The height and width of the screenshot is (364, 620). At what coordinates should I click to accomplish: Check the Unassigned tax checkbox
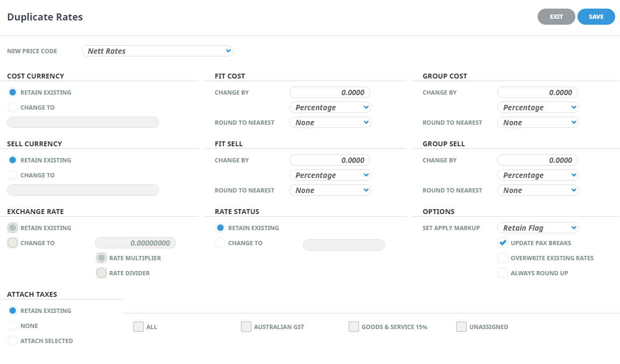click(461, 326)
